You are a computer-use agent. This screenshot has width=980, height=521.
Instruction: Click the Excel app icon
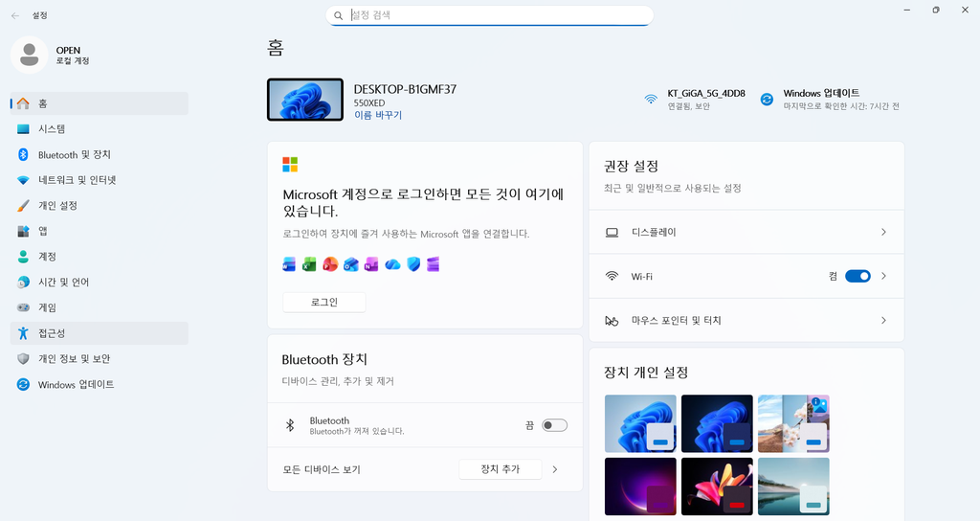pyautogui.click(x=309, y=264)
